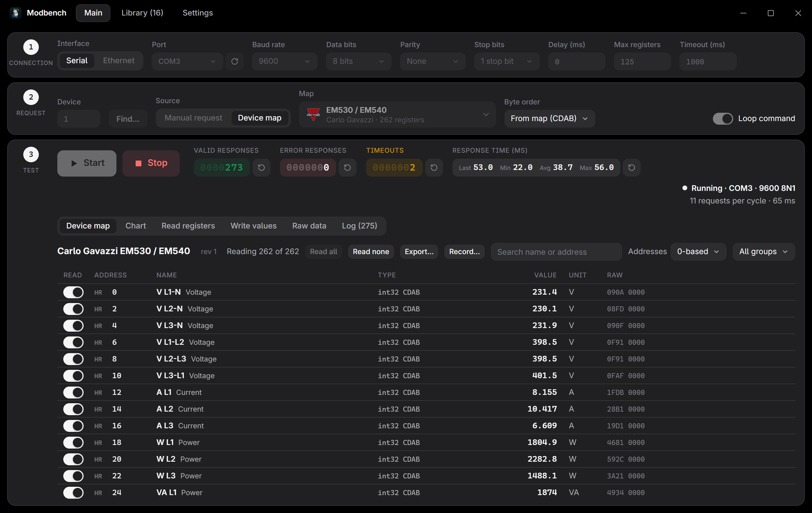Select Manual request as source
The height and width of the screenshot is (513, 812).
point(193,118)
